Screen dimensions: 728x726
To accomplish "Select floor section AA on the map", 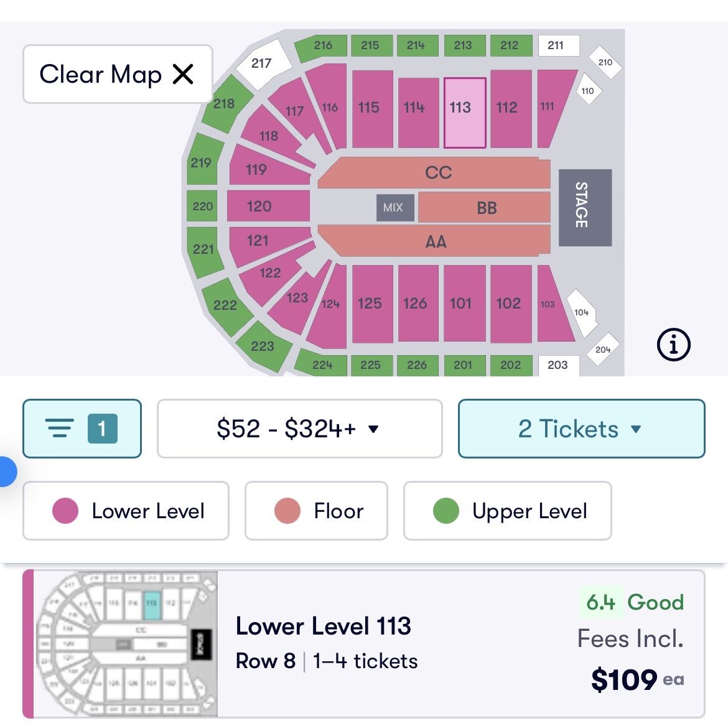I will click(436, 241).
